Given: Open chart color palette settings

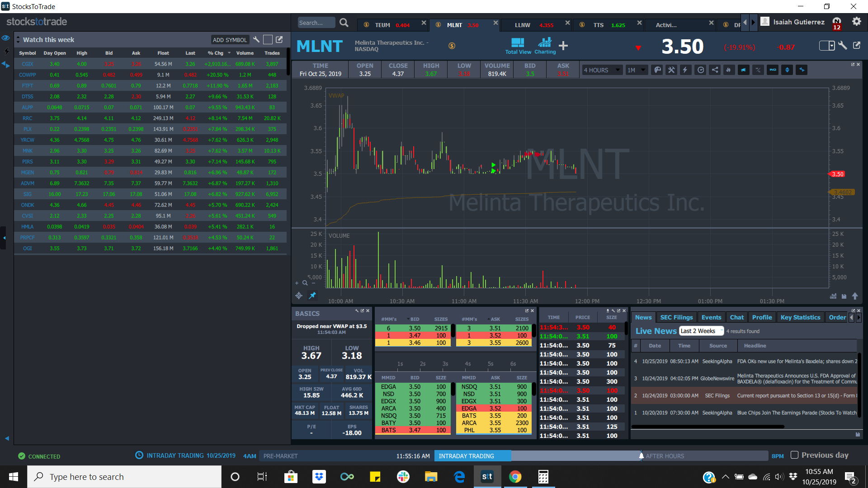Looking at the screenshot, I should (x=657, y=70).
